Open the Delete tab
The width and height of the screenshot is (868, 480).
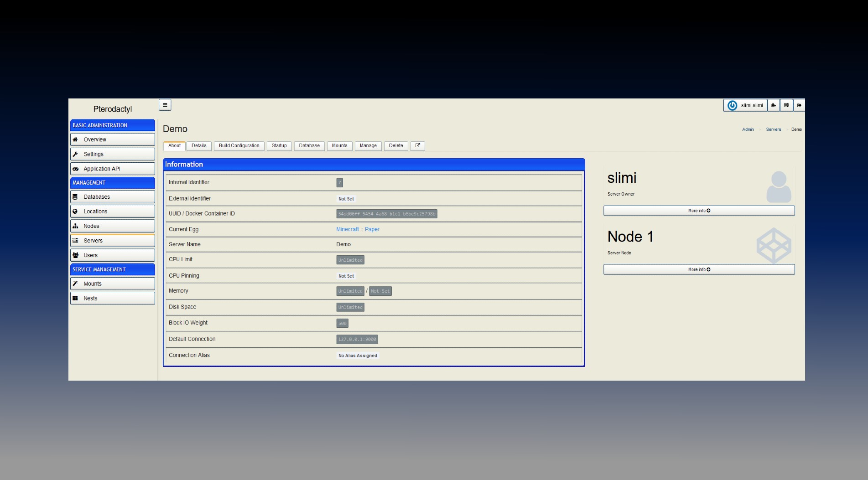tap(395, 146)
